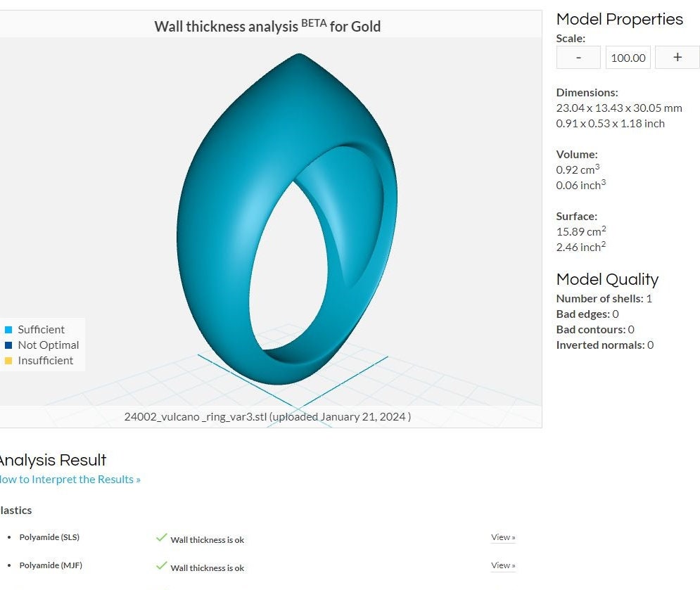Viewport: 700px width, 590px height.
Task: Click View link for Polyamide (SLS)
Action: pos(503,537)
